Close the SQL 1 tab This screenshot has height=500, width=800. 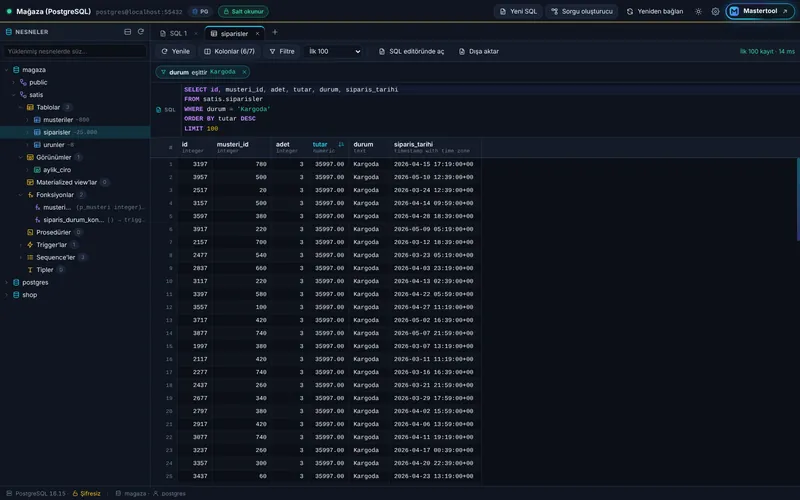pyautogui.click(x=196, y=33)
